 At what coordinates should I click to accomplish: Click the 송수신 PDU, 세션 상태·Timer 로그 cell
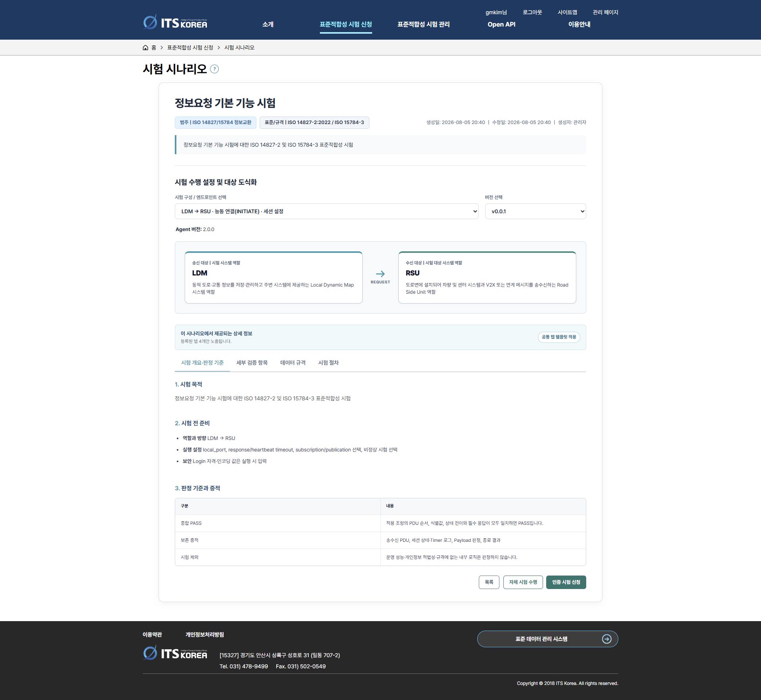[483, 540]
